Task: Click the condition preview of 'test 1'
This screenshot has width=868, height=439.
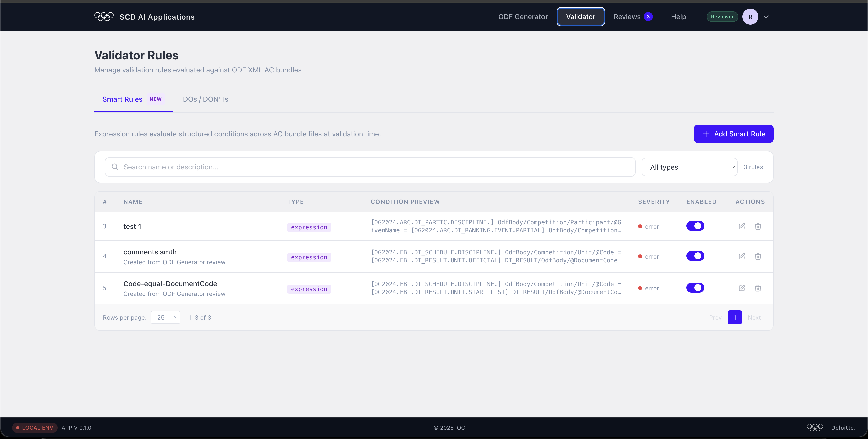Action: pos(496,226)
